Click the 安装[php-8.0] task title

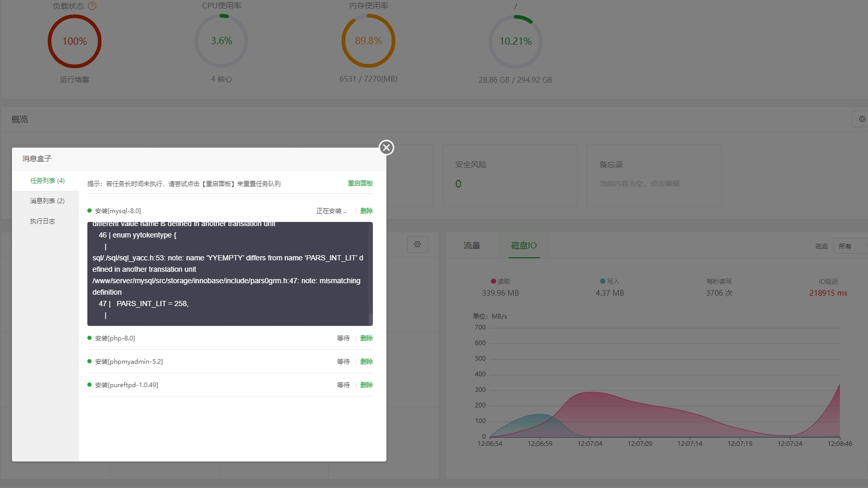pyautogui.click(x=115, y=338)
